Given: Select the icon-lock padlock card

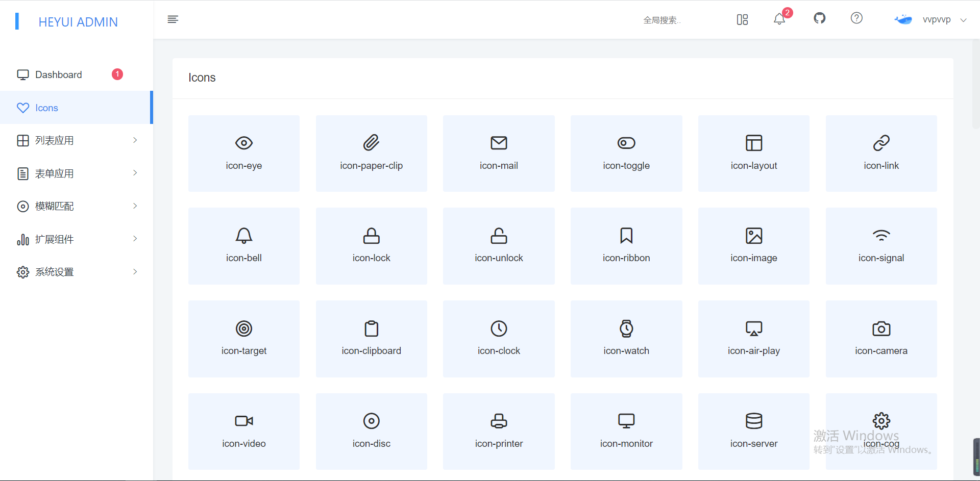Looking at the screenshot, I should (372, 246).
